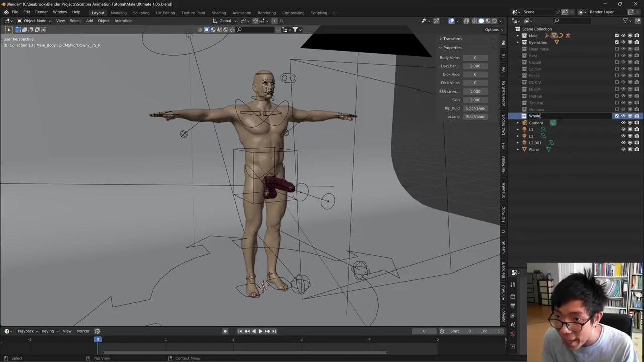Uncheck the Eyelashes collection checkbox
644x362 pixels.
click(617, 42)
